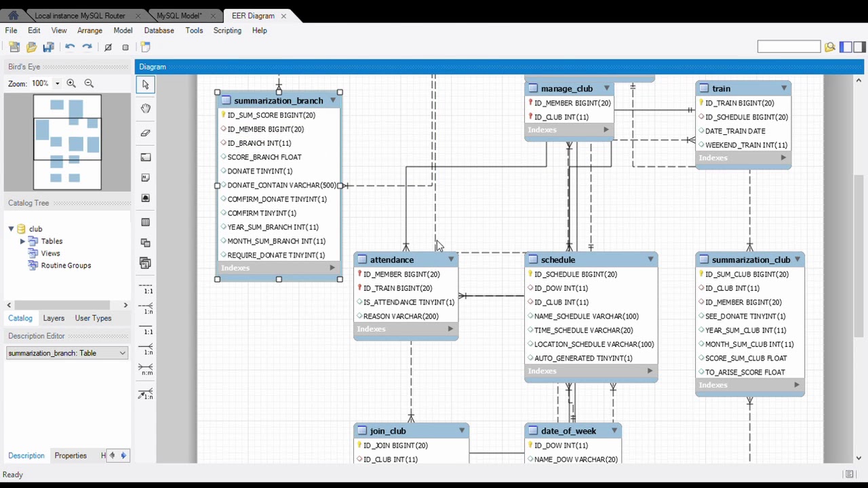Choose the new Layer tool
The height and width of the screenshot is (488, 868).
pyautogui.click(x=145, y=157)
